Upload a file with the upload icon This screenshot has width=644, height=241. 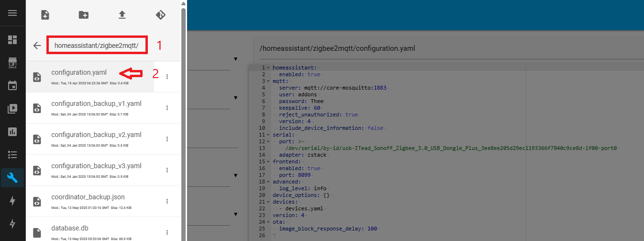click(122, 15)
